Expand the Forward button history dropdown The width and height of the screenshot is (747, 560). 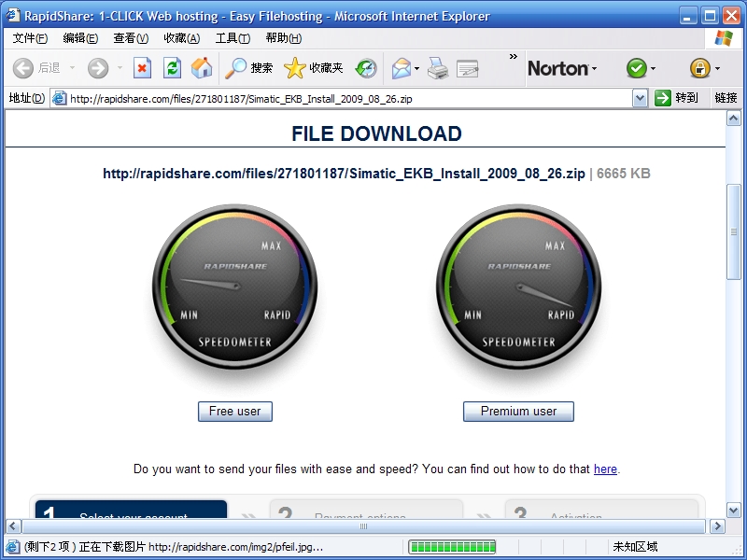[x=120, y=68]
